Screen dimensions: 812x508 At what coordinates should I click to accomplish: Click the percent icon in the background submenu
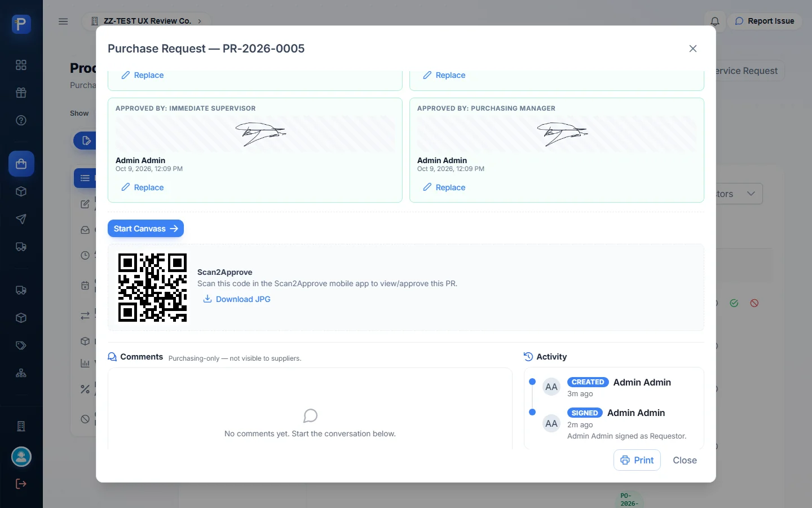85,389
